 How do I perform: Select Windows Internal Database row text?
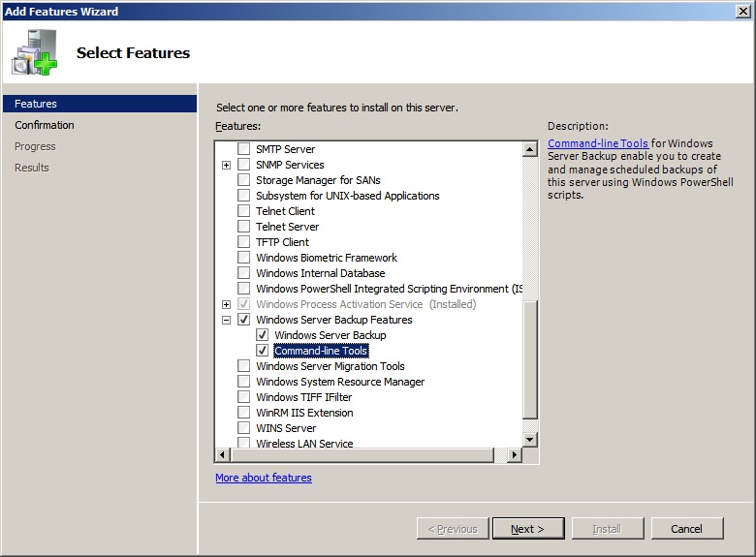click(320, 273)
